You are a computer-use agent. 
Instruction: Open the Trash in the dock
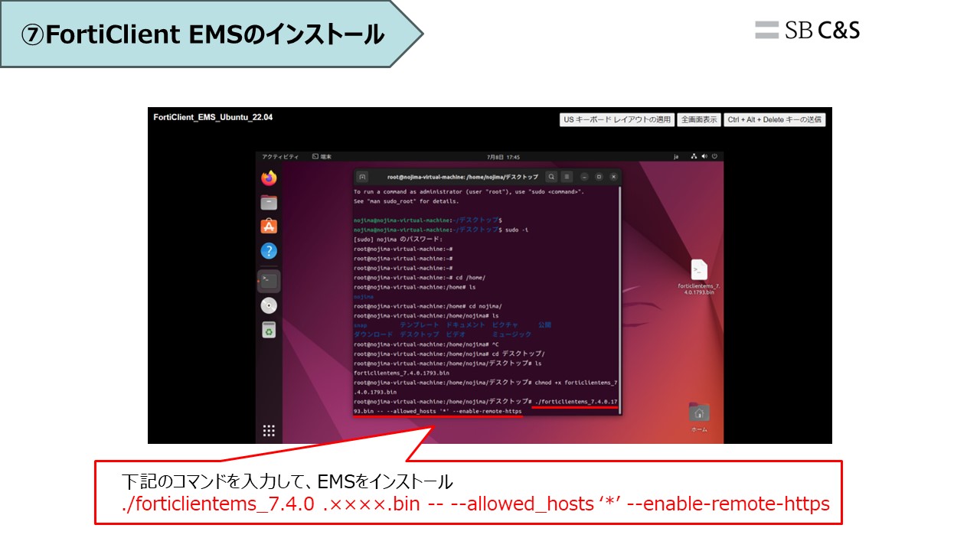269,330
